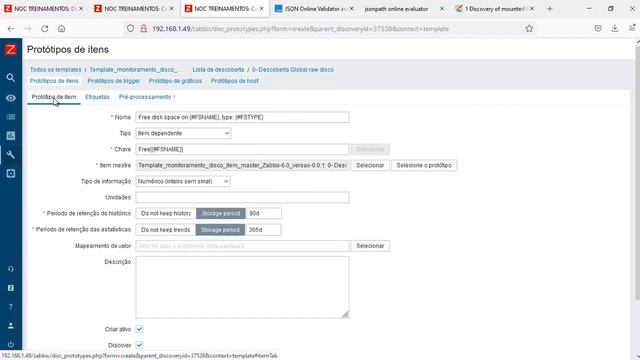The image size is (640, 360).
Task: Toggle the Criar ativo checkbox
Action: [139, 329]
